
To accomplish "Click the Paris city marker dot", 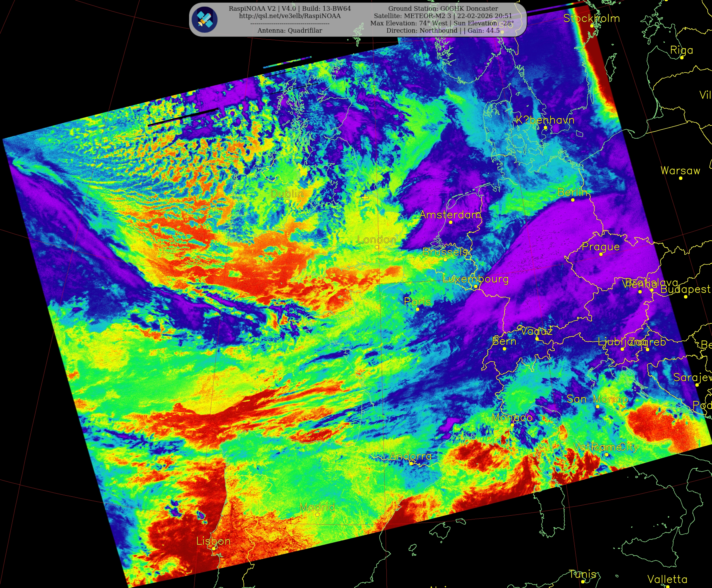I will click(417, 309).
